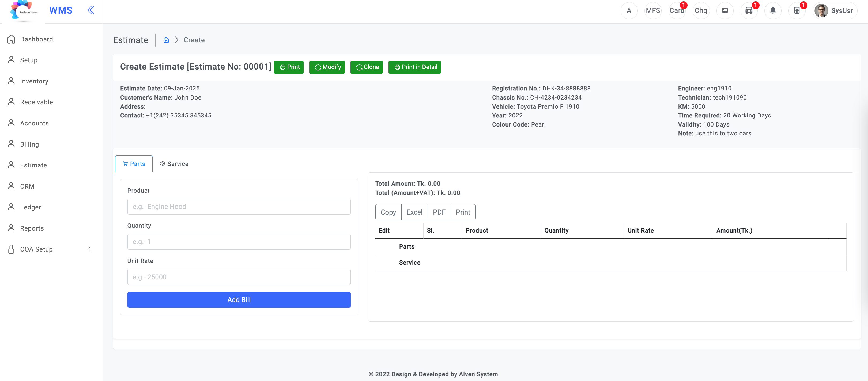This screenshot has height=381, width=868.
Task: Open the Card shortcut with notification badge
Action: pyautogui.click(x=677, y=10)
